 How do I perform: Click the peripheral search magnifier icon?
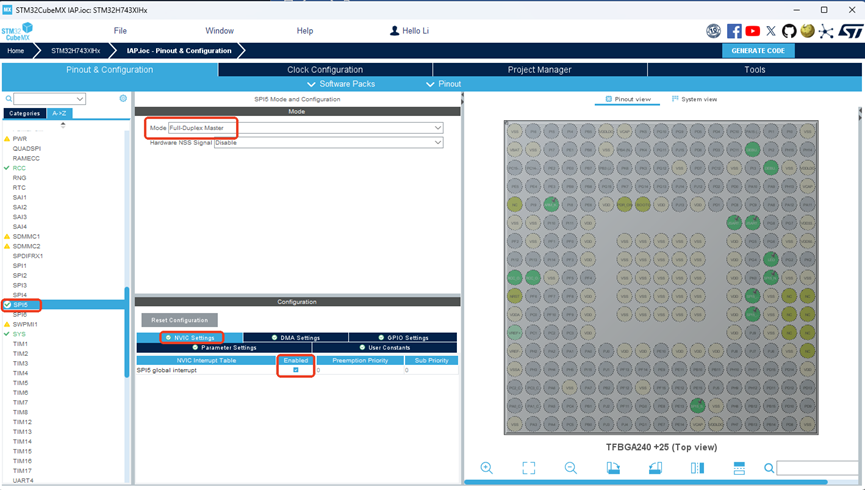click(9, 99)
